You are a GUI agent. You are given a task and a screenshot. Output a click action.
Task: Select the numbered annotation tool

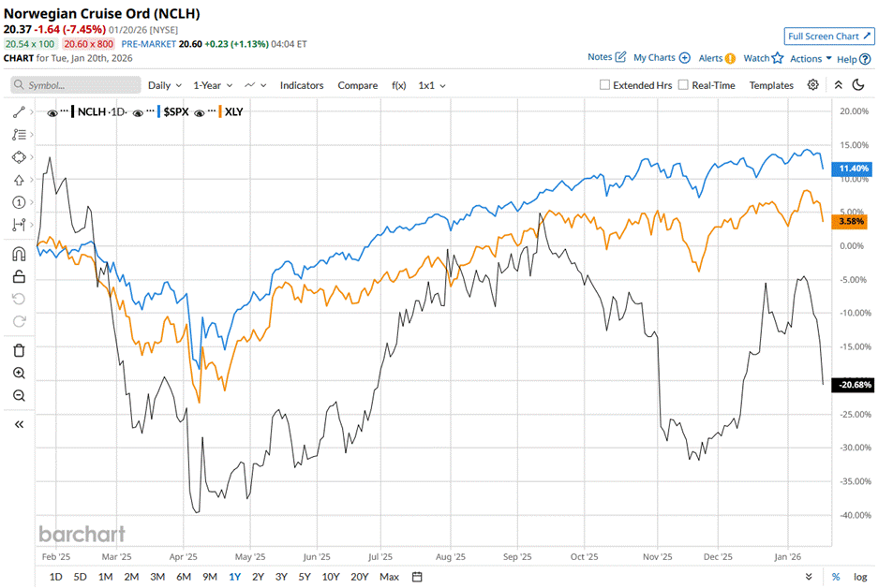coord(19,202)
